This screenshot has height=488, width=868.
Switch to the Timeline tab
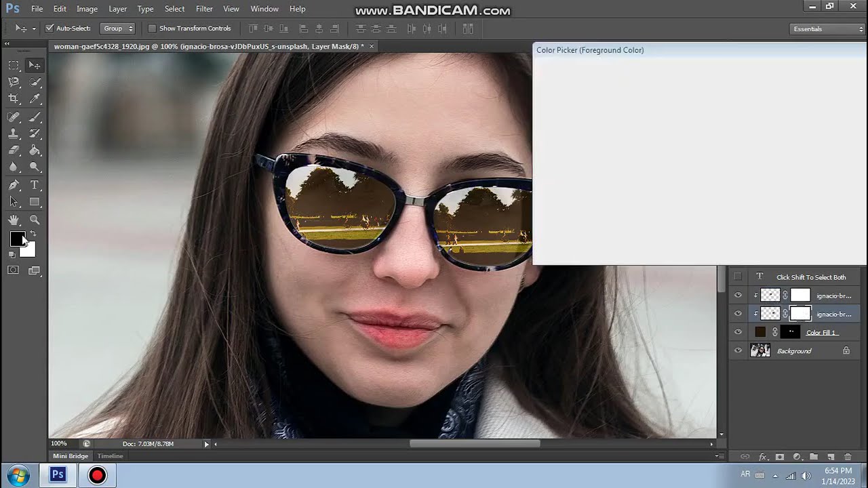pyautogui.click(x=110, y=456)
